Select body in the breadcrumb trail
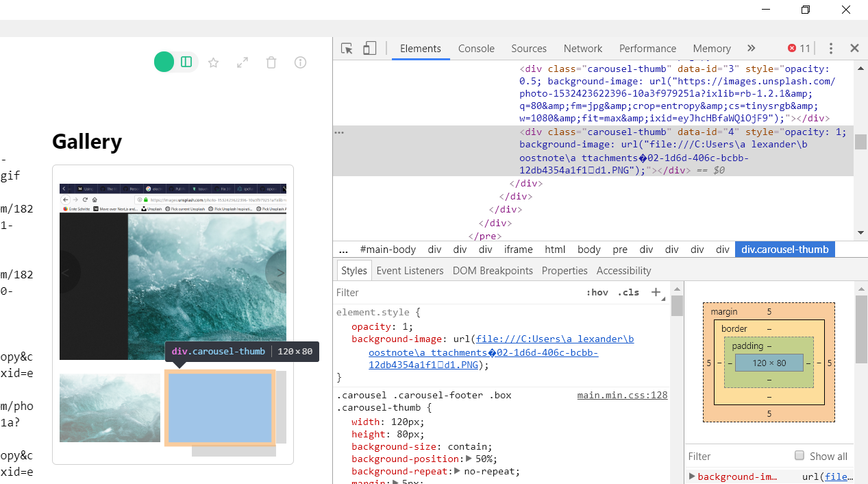This screenshot has height=484, width=868. pyautogui.click(x=588, y=250)
